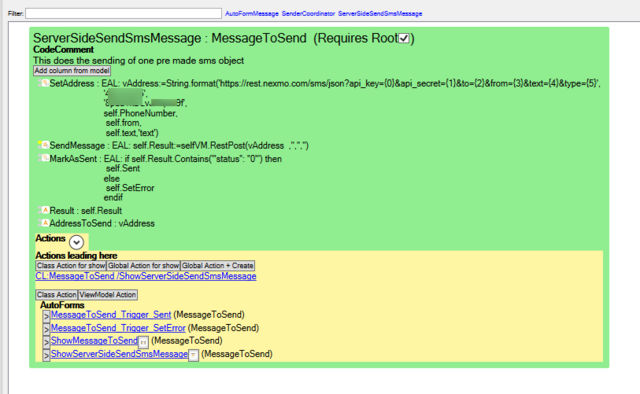
Task: Click the Actions leading here heading
Action: pyautogui.click(x=76, y=256)
